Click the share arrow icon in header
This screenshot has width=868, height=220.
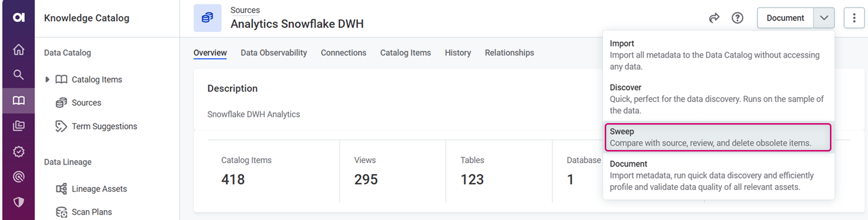[x=714, y=18]
